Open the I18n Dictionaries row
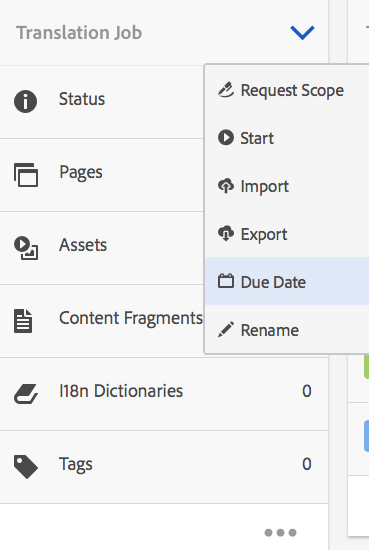 coord(164,394)
